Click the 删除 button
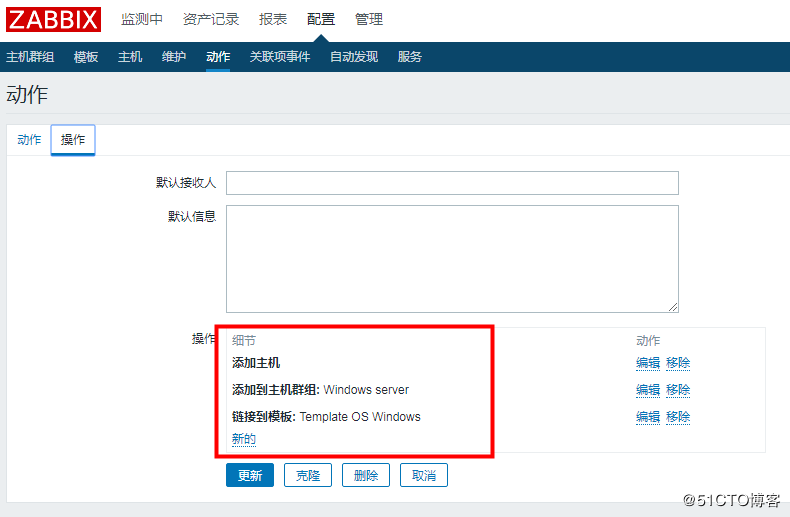 click(x=366, y=475)
